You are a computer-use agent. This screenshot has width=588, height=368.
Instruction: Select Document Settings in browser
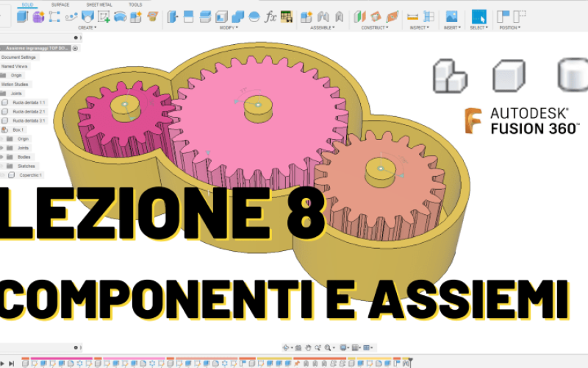18,57
